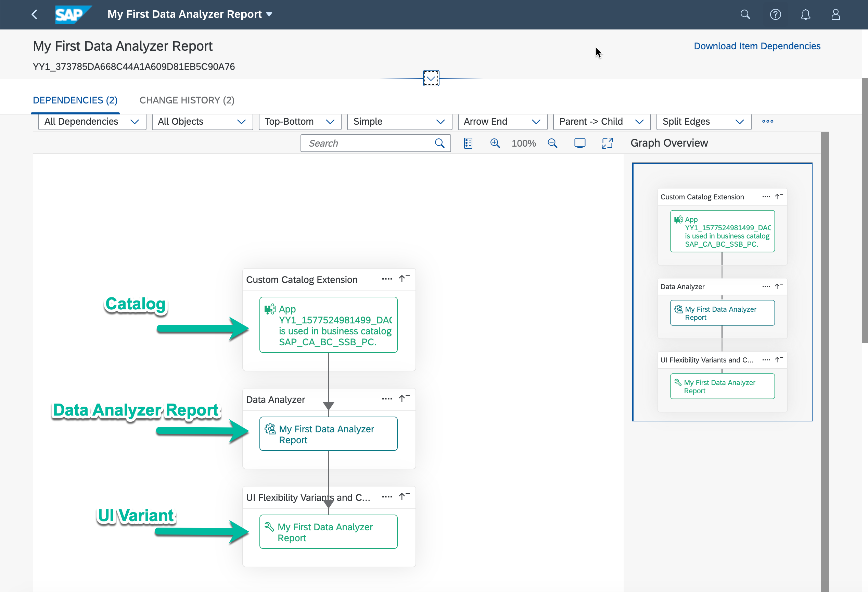The width and height of the screenshot is (868, 592).
Task: Click Download Item Dependencies link
Action: (x=757, y=46)
